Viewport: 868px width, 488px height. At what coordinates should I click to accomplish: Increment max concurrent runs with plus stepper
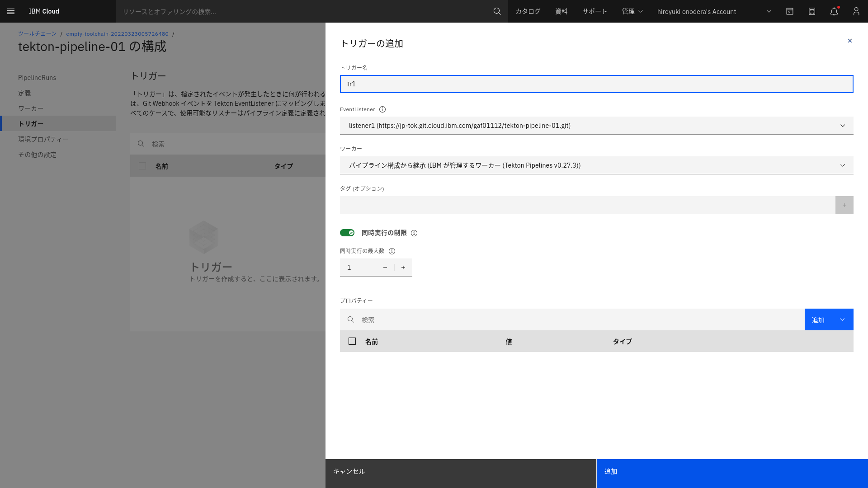pos(403,267)
